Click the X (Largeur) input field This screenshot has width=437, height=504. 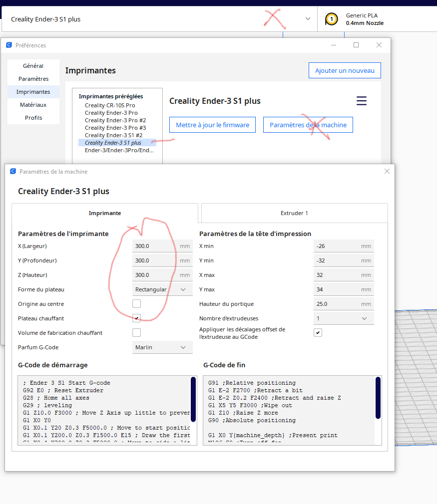coord(162,246)
